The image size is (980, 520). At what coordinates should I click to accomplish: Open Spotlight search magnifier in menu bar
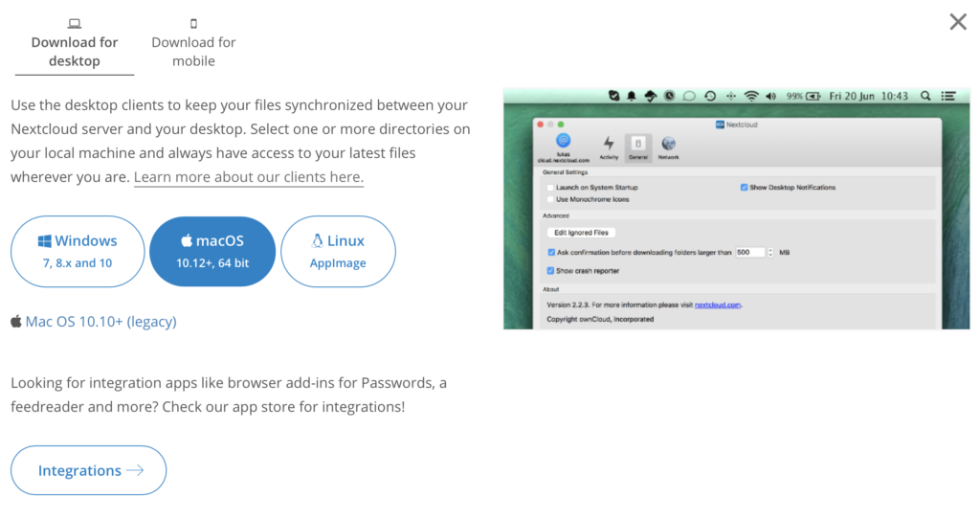click(924, 96)
